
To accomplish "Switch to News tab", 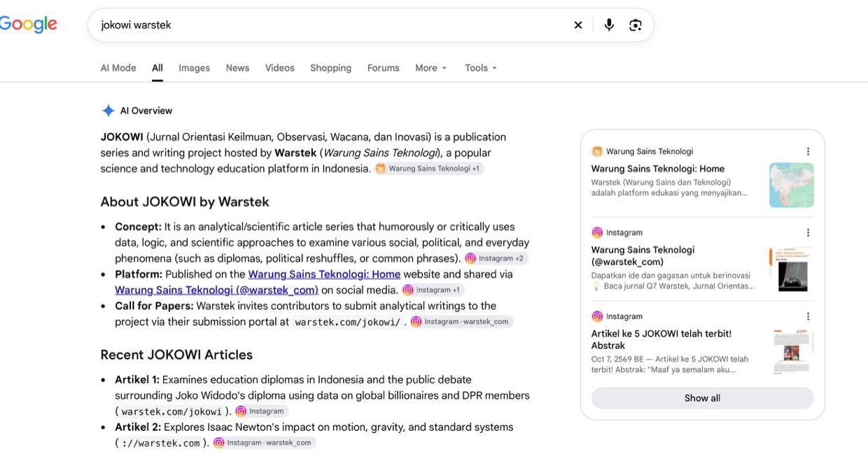I will [237, 68].
